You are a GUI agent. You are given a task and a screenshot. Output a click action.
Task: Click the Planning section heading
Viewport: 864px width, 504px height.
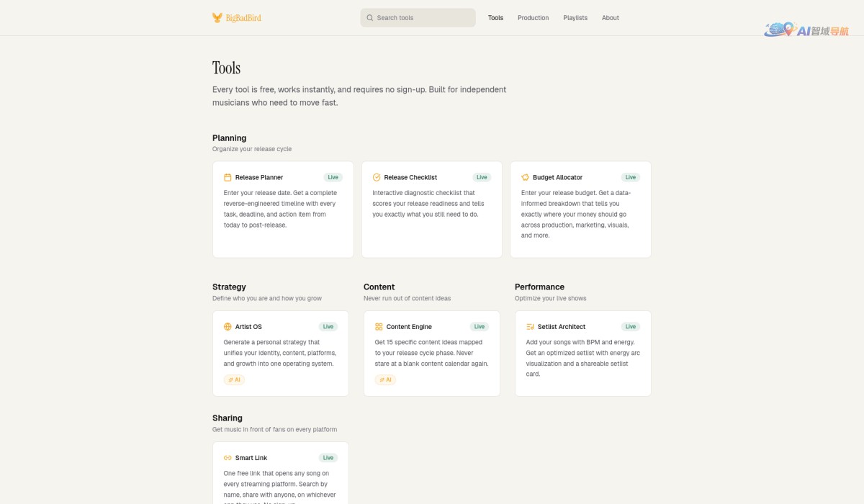tap(229, 138)
